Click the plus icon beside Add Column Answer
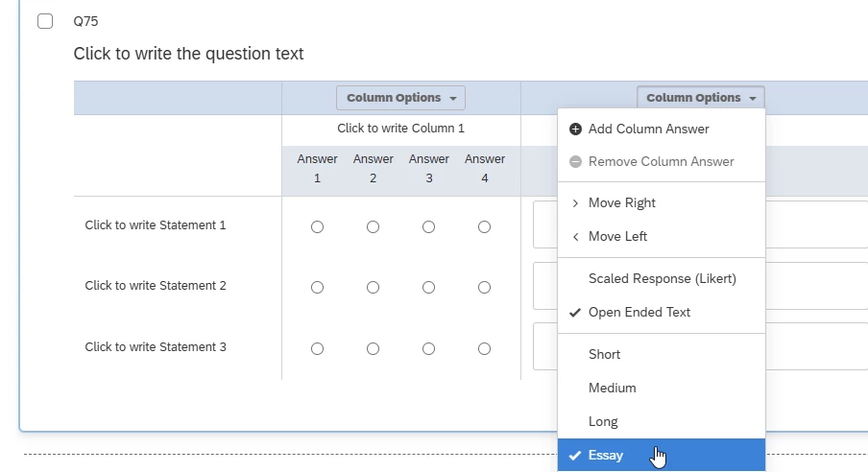The width and height of the screenshot is (868, 472). click(575, 129)
